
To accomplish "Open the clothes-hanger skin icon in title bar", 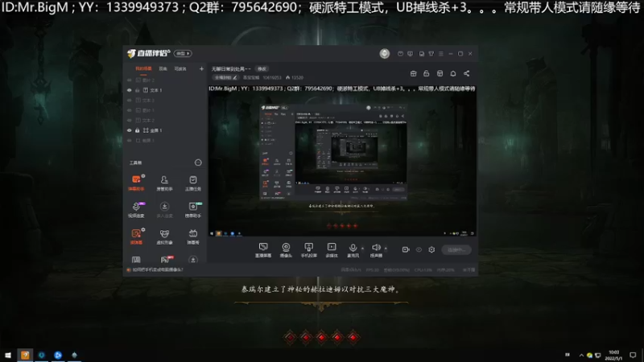I will click(431, 54).
